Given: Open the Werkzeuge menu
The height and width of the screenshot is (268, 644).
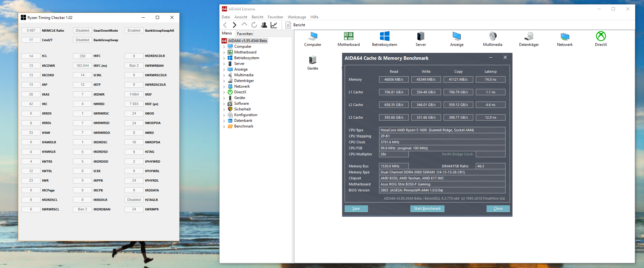Looking at the screenshot, I should (297, 17).
